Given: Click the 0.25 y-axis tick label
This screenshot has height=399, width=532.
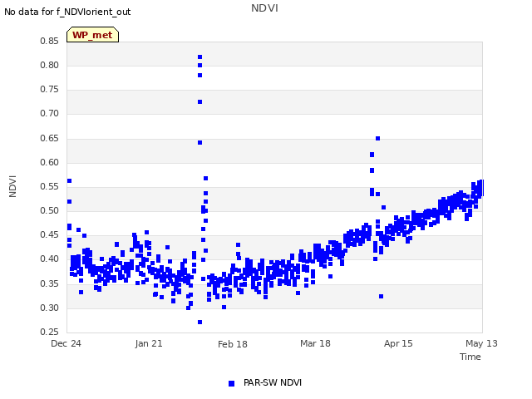Looking at the screenshot, I should [x=49, y=332].
